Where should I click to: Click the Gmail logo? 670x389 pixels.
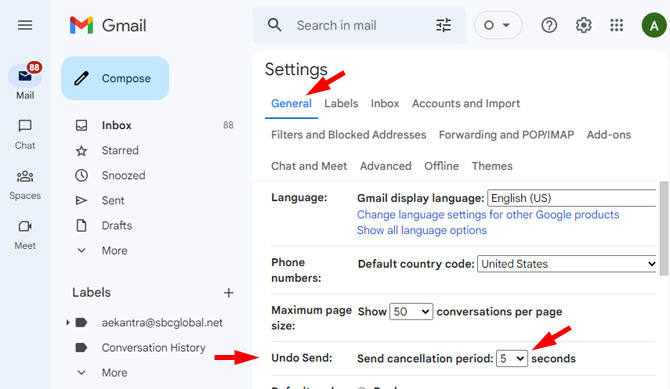tap(108, 25)
